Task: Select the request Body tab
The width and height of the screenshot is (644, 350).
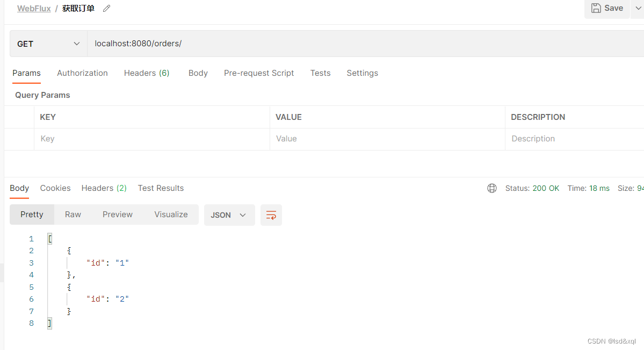Action: [x=198, y=73]
